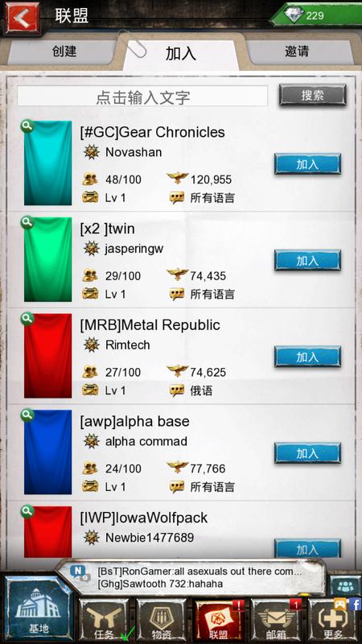
Task: Select the 联盟 alliance bottom icon
Action: 218,620
